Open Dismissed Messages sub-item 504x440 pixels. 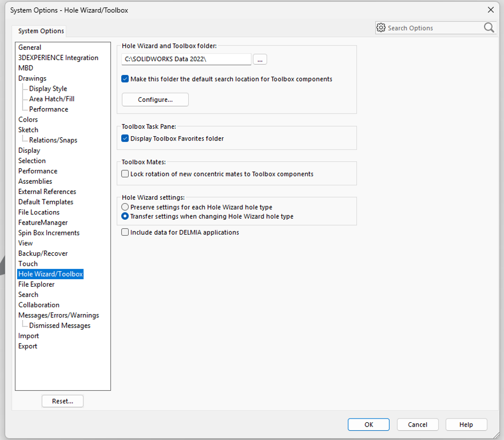point(60,325)
